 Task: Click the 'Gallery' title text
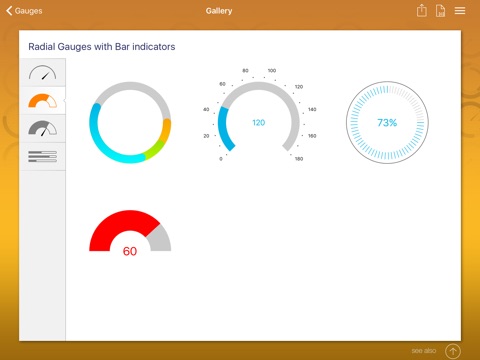point(219,11)
